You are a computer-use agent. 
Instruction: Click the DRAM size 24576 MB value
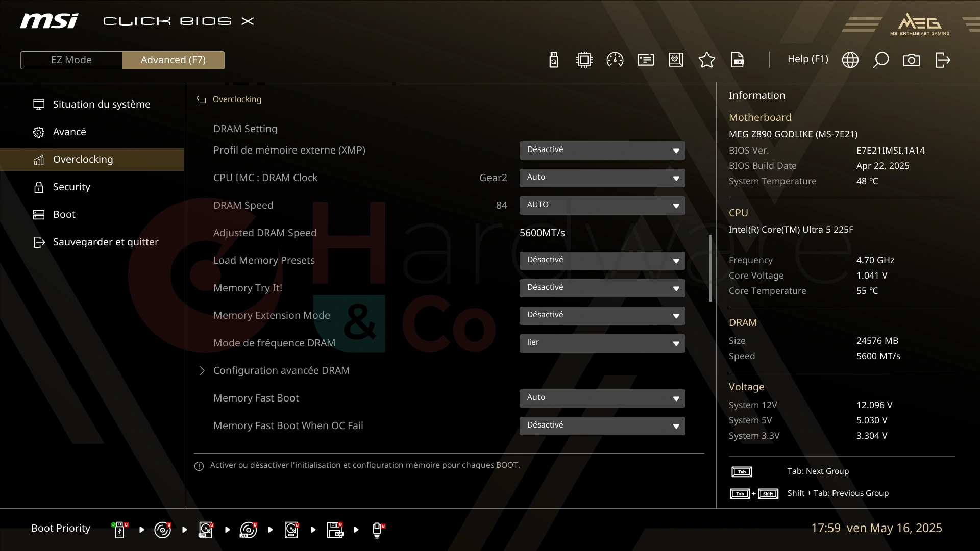coord(877,341)
